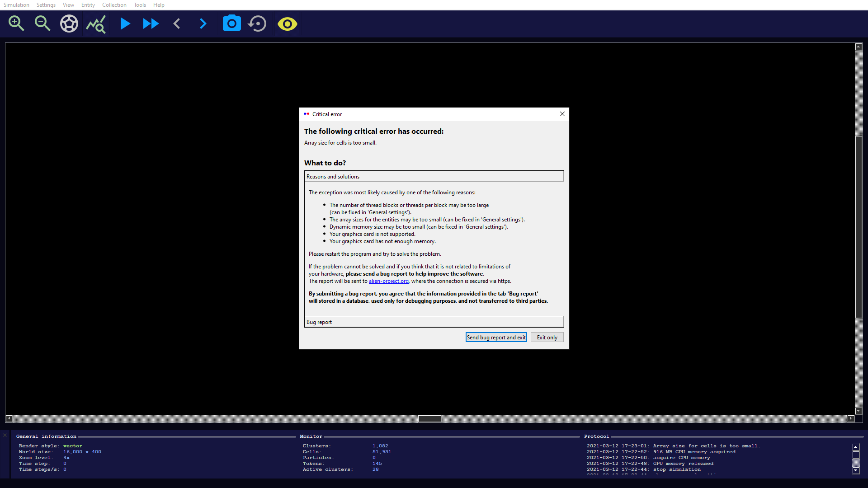This screenshot has width=868, height=488.
Task: Step forward with right chevron icon
Action: 203,23
